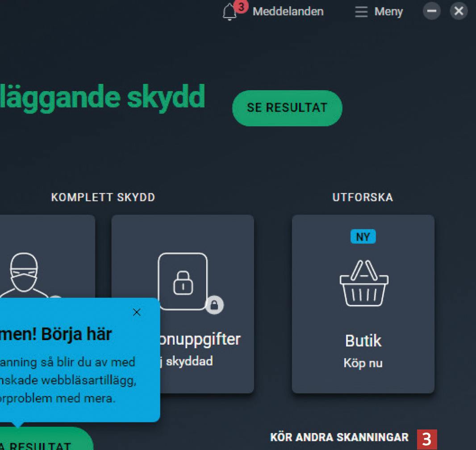The width and height of the screenshot is (476, 450).
Task: Open the Meddelanden menu item
Action: tap(288, 12)
